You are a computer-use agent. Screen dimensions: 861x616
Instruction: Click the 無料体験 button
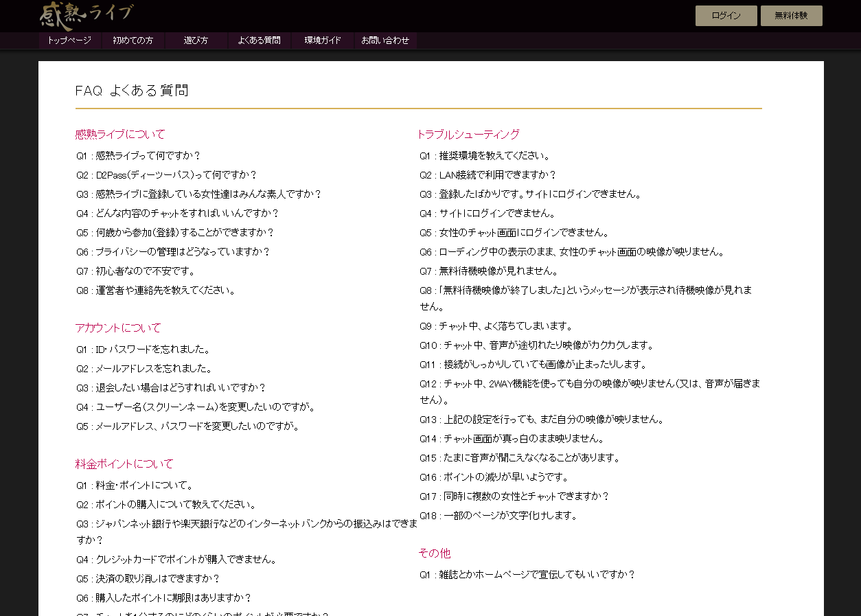[791, 16]
